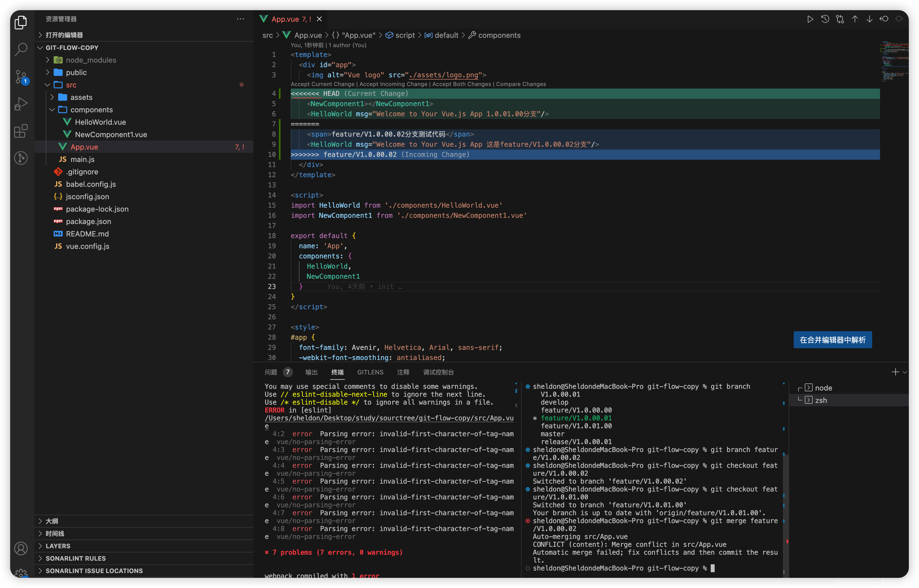Viewport: 919px width, 588px height.
Task: Open jsconfig.json file
Action: tap(144, 196)
